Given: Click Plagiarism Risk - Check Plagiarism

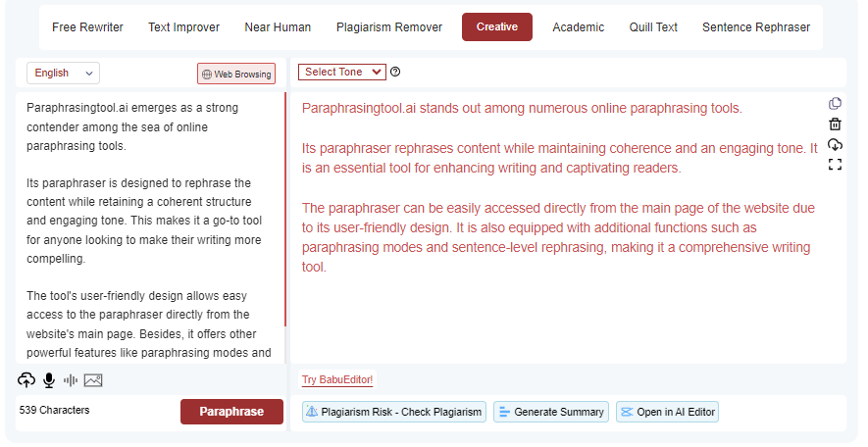Looking at the screenshot, I should [394, 412].
